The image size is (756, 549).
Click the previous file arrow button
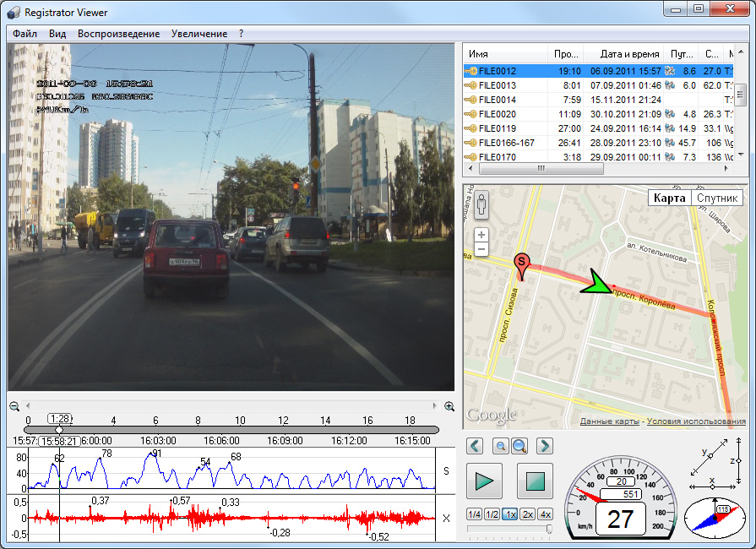pos(475,446)
